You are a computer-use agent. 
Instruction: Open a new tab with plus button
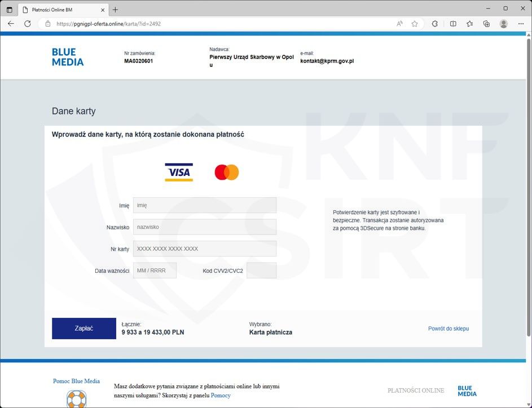115,10
